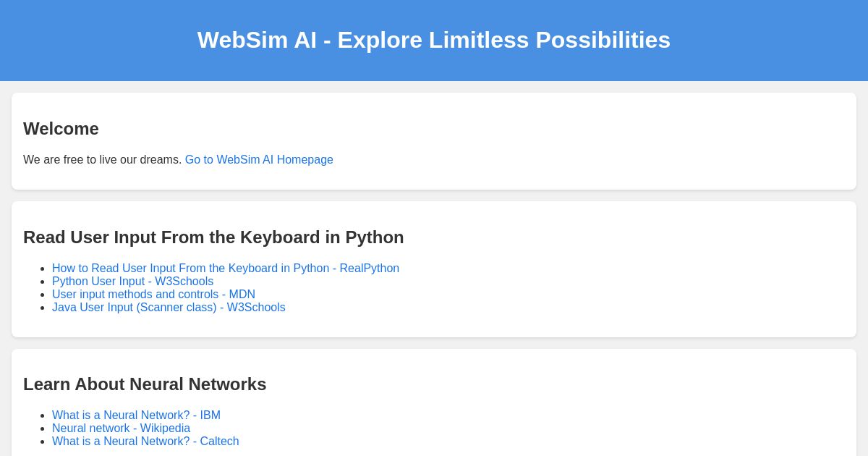Click the bullet beside the Wikipedia link
This screenshot has width=868, height=456.
coord(43,428)
